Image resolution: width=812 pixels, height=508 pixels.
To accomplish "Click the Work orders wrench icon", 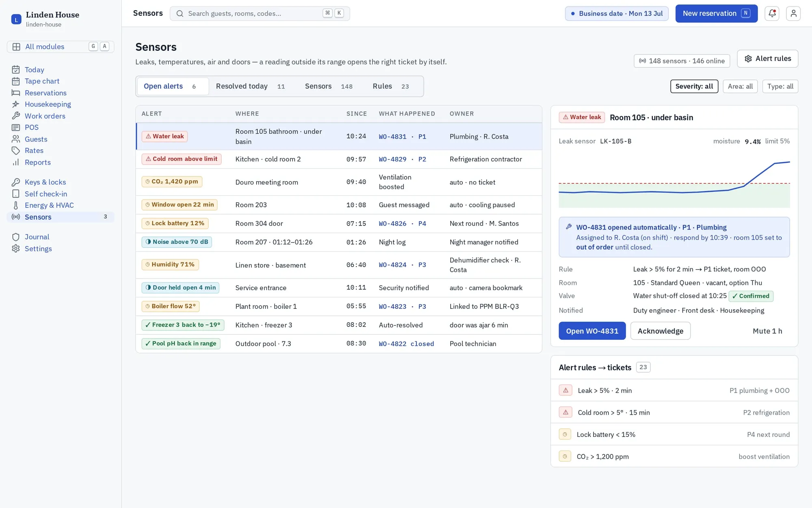I will point(16,116).
